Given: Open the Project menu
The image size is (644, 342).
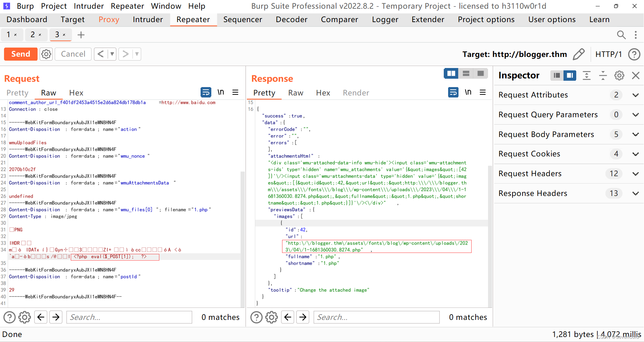Looking at the screenshot, I should tap(54, 6).
